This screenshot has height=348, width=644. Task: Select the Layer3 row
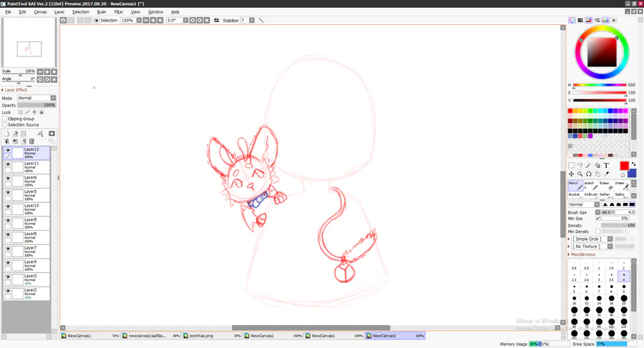(26, 279)
